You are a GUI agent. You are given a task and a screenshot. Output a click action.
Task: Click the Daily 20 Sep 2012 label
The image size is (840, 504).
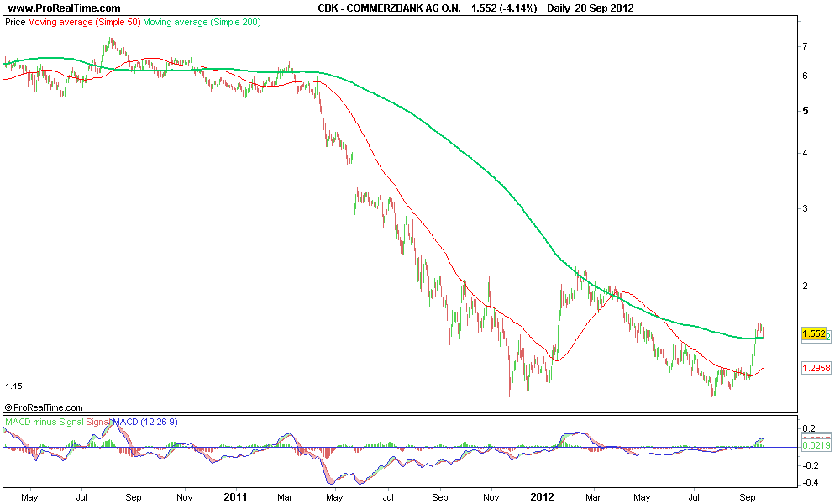pos(591,8)
